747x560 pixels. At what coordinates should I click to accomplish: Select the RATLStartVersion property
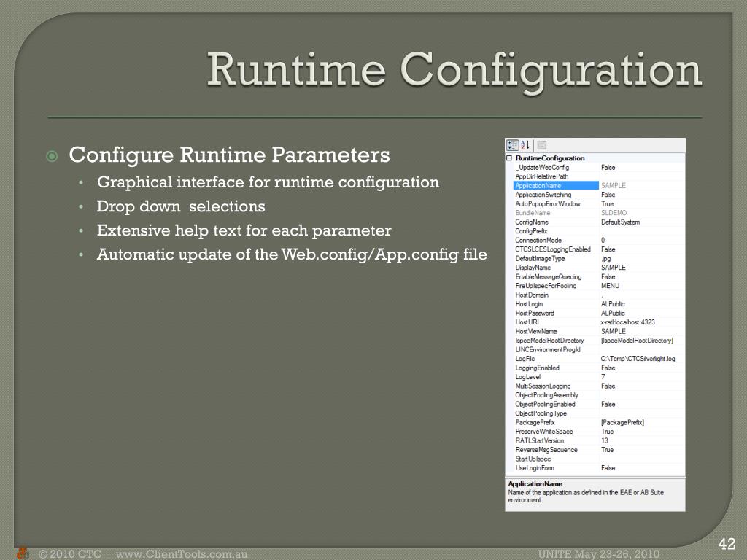[x=539, y=440]
